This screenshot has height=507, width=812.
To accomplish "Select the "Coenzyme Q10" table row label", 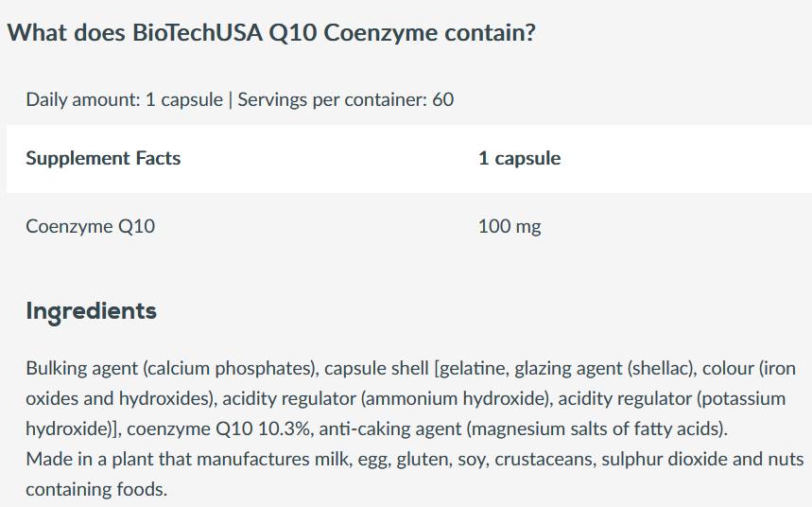I will tap(90, 226).
